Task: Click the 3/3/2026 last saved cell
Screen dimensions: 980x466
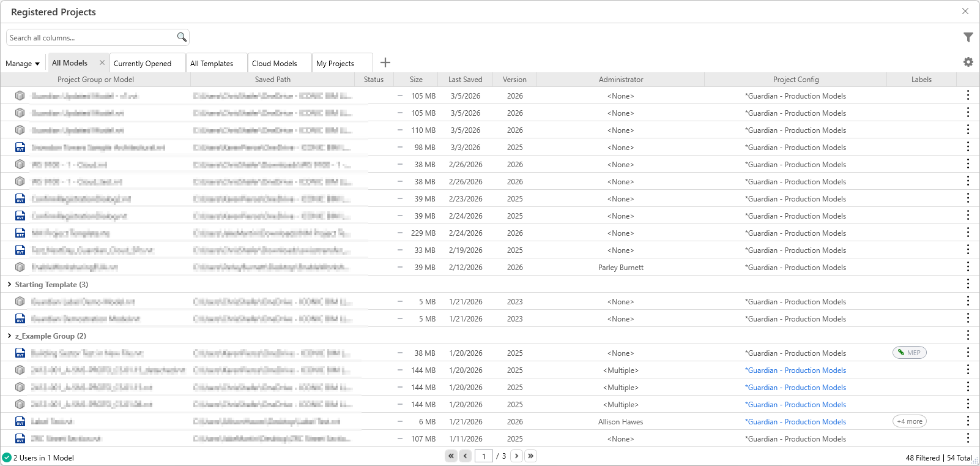Action: tap(466, 147)
